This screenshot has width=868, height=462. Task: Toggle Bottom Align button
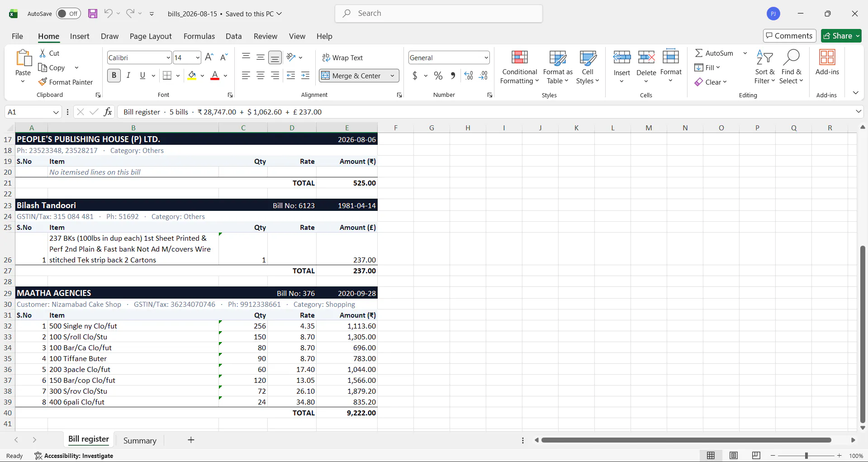coord(275,57)
